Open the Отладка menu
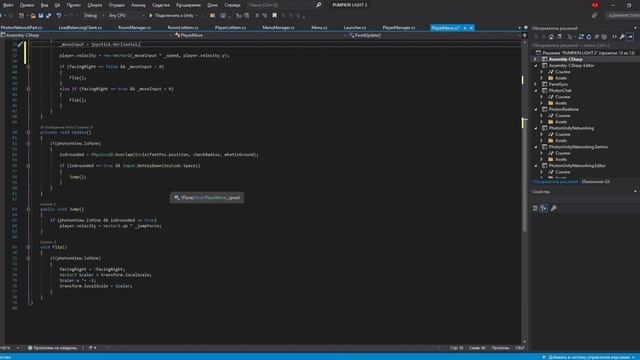Viewport: 640px width, 360px height. 117,5
